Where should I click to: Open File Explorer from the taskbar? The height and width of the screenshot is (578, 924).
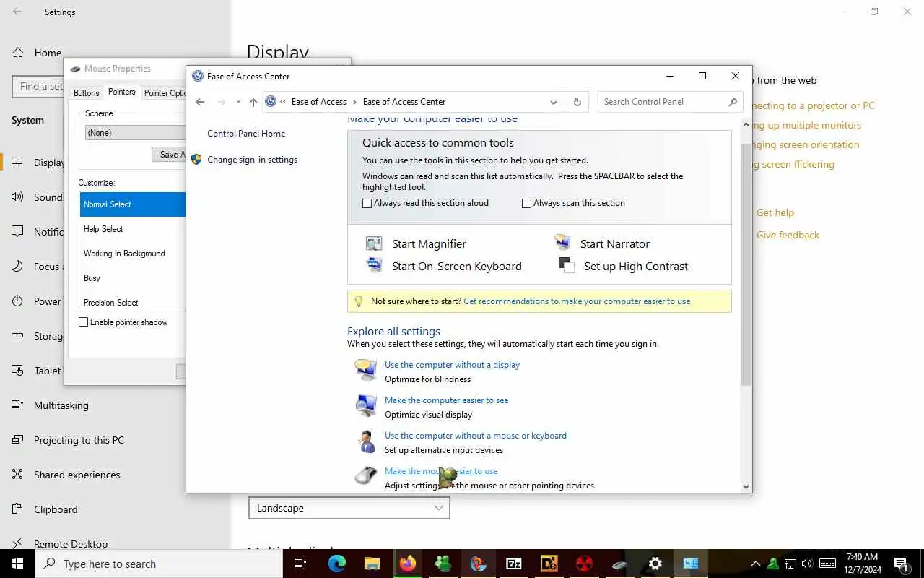pos(372,564)
